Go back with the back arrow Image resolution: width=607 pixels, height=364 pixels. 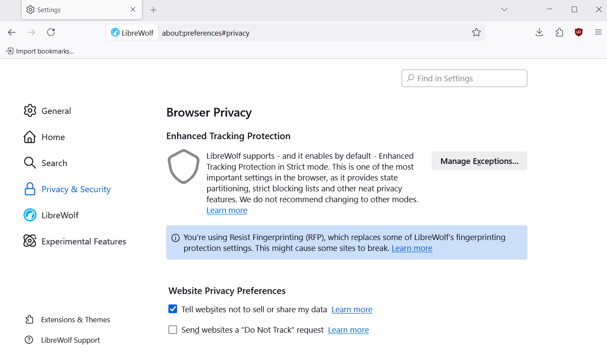click(12, 32)
